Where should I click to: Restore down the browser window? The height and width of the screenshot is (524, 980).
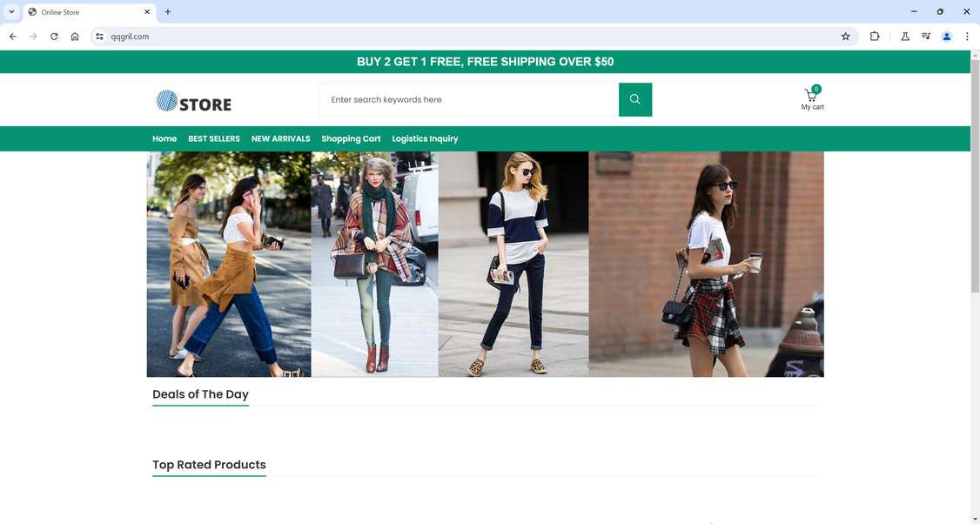pyautogui.click(x=940, y=12)
